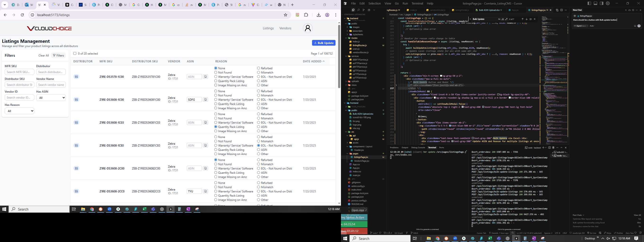644x242 pixels.
Task: Open the user profile avatar icon
Action: coord(308,28)
